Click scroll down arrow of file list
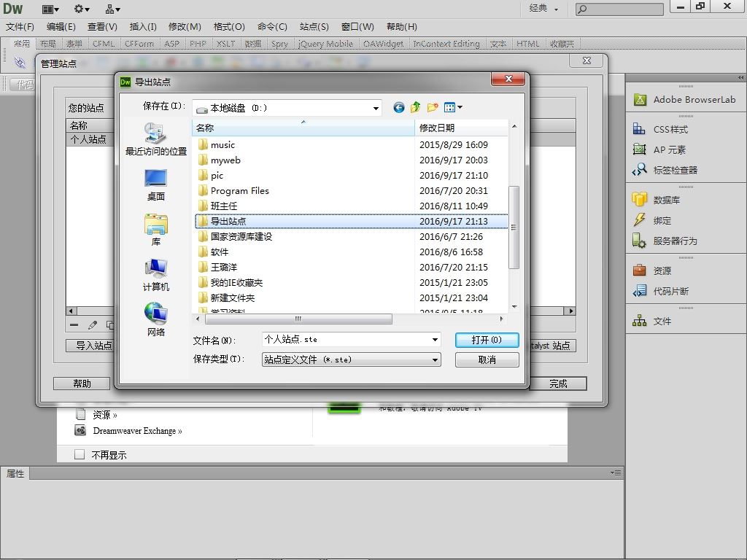 (x=514, y=307)
